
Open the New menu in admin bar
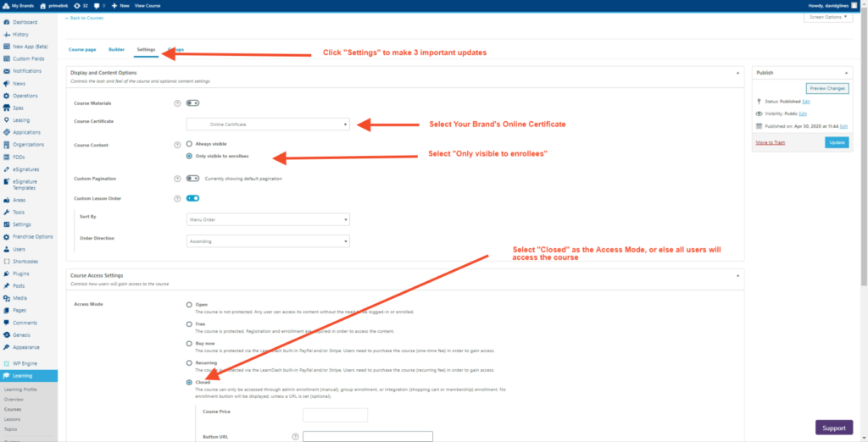pyautogui.click(x=120, y=5)
